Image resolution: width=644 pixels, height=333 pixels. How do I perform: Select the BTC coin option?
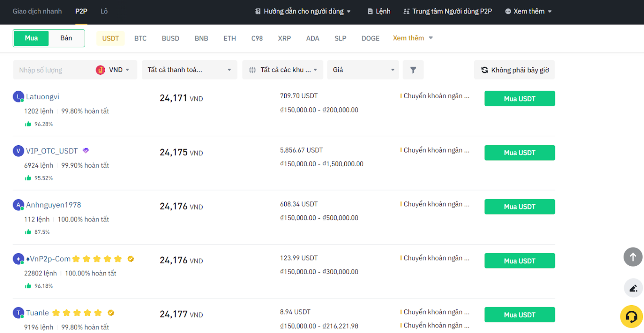click(x=140, y=38)
